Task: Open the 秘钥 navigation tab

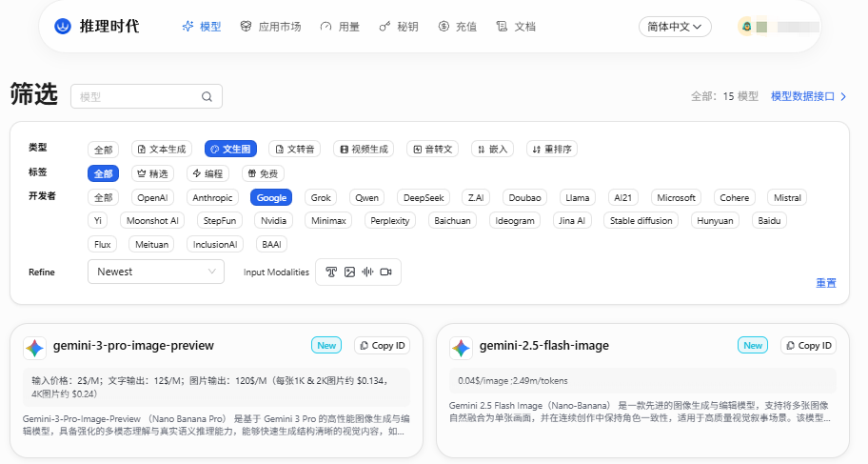Action: pyautogui.click(x=399, y=27)
